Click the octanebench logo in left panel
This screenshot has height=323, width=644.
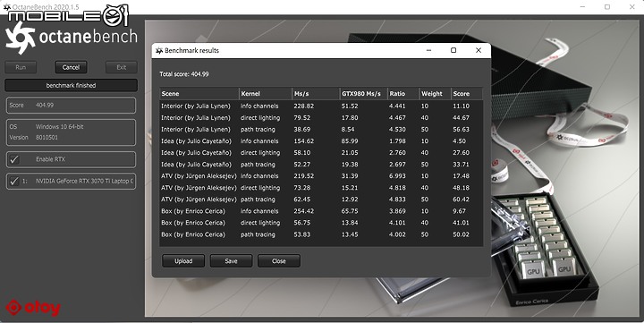coord(71,38)
